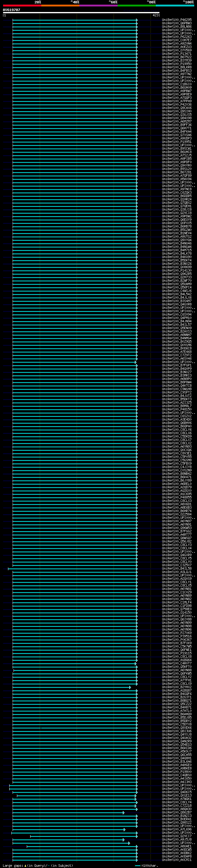Select hit label UniRef100_O70569
The width and height of the screenshot is (197, 868).
(177, 50)
